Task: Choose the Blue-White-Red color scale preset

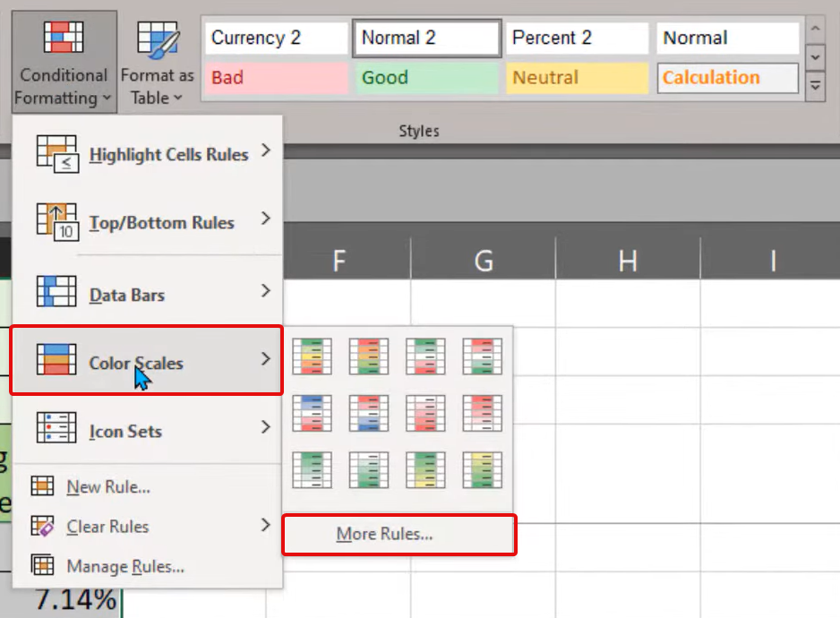Action: (x=311, y=413)
